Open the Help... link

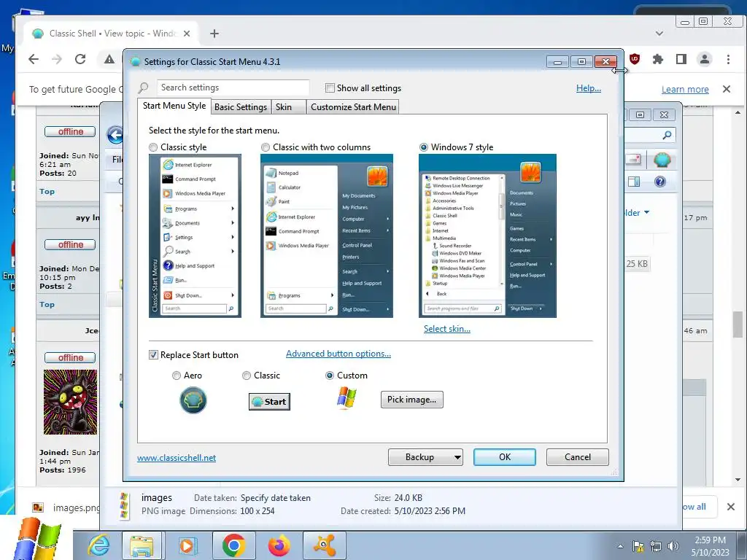click(589, 88)
